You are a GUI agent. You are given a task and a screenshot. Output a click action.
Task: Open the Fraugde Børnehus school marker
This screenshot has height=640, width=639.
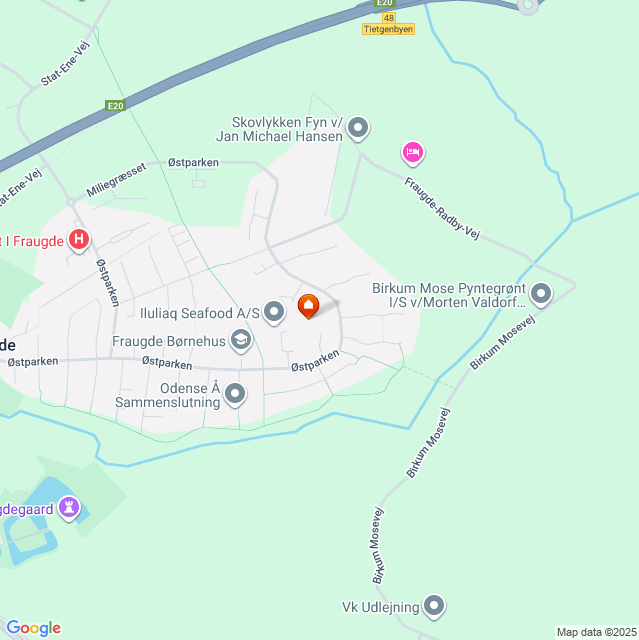(x=241, y=341)
